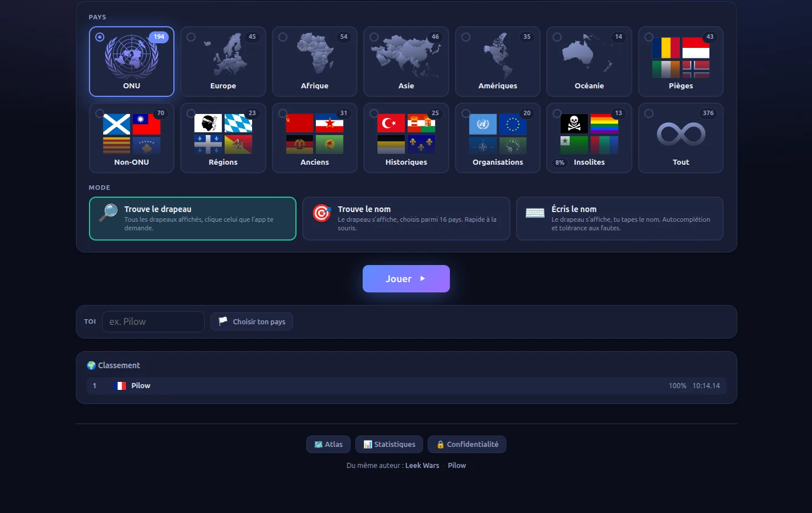Select the Trouve le drapeau mode
Image resolution: width=812 pixels, height=513 pixels.
point(193,219)
